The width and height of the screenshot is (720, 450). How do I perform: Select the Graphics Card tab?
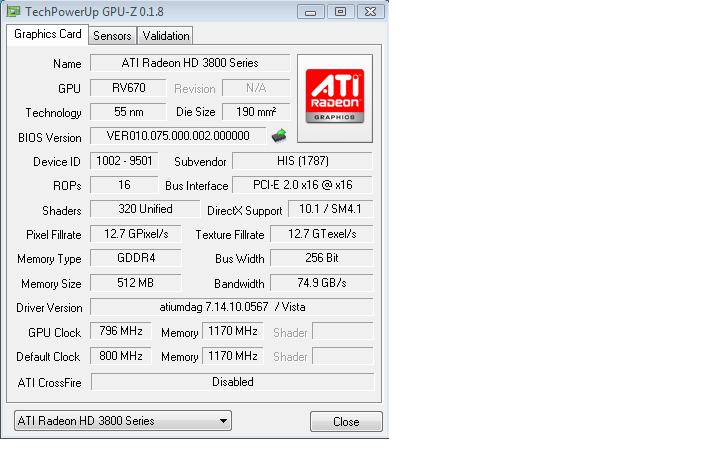pos(47,34)
